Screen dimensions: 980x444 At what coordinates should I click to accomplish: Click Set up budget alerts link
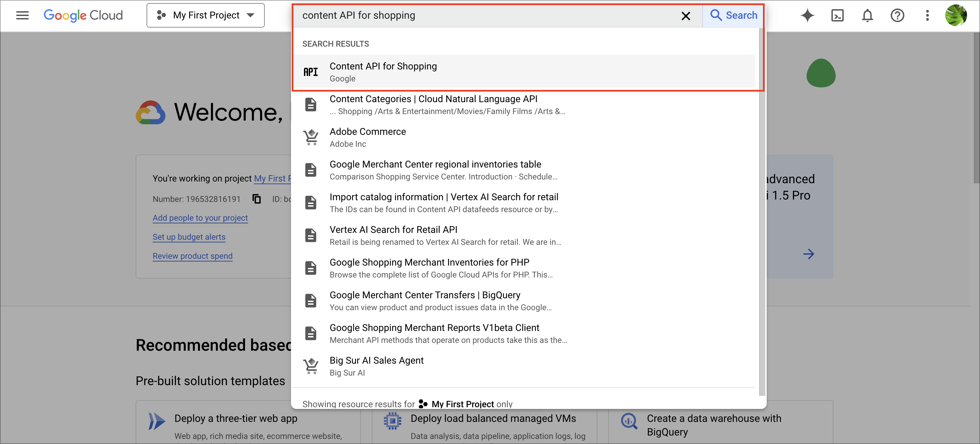click(x=189, y=237)
